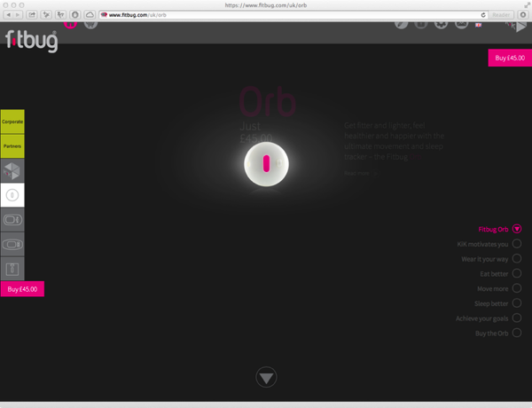Select the Fitbug Go oval device icon
Screen dimensions: 532x408
pos(12,245)
